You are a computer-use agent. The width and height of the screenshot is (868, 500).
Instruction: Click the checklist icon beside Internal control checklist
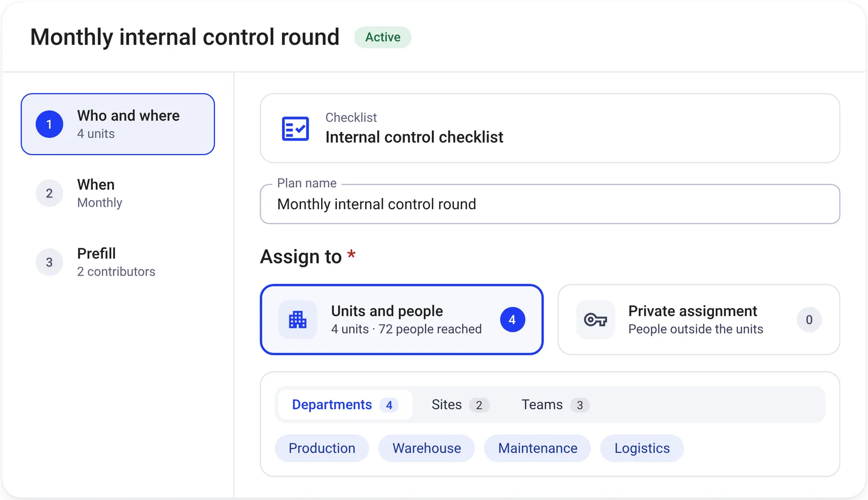click(x=296, y=129)
